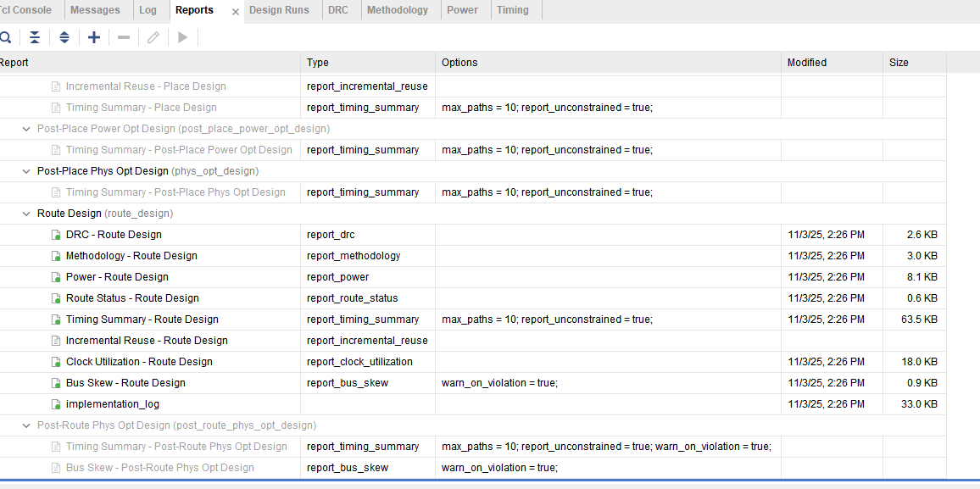Select Bus Skew - Route Design report
Image resolution: width=980 pixels, height=489 pixels.
[125, 383]
